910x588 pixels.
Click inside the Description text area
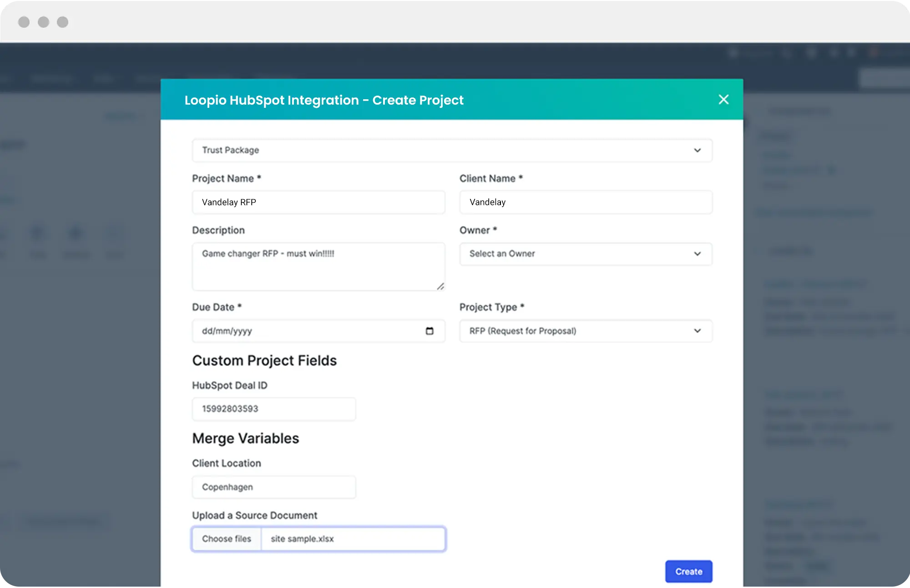pyautogui.click(x=318, y=269)
